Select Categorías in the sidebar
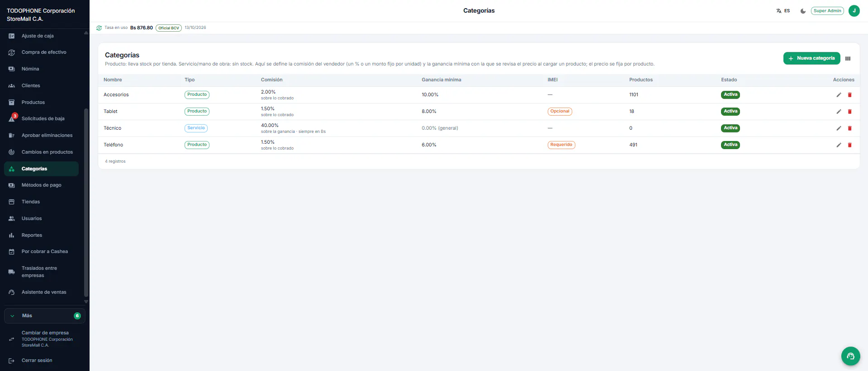The height and width of the screenshot is (371, 868). coord(42,169)
